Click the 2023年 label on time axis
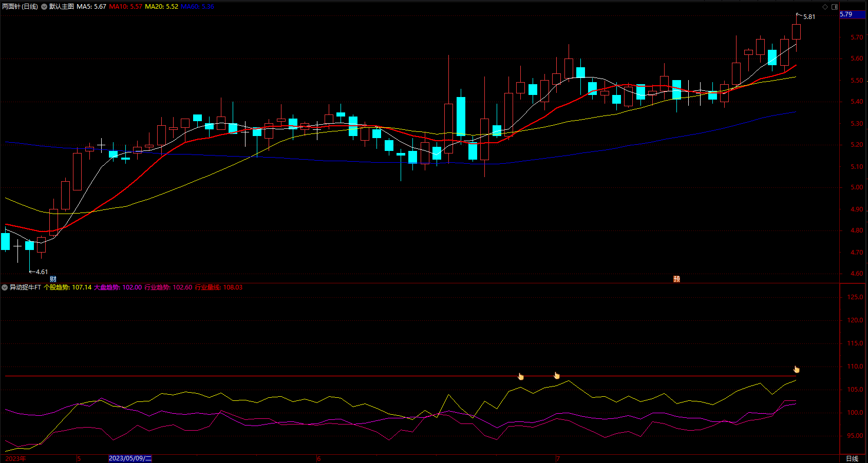Viewport: 868px width, 463px height. point(15,458)
